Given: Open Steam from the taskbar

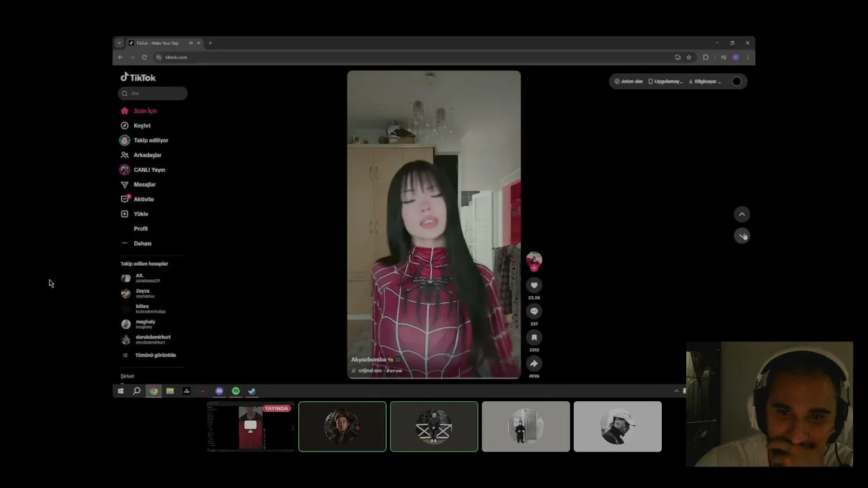Looking at the screenshot, I should (x=252, y=391).
